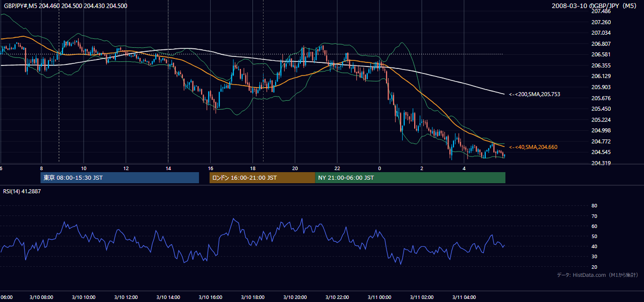Select the NY 21:00-06:00 JST session bar

coord(410,178)
